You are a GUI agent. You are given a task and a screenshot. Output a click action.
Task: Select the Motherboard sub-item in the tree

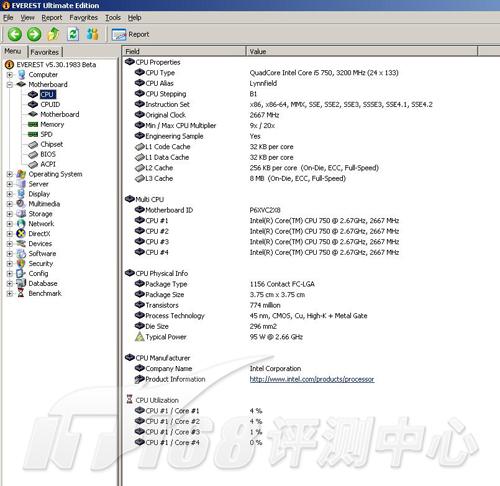(x=60, y=114)
